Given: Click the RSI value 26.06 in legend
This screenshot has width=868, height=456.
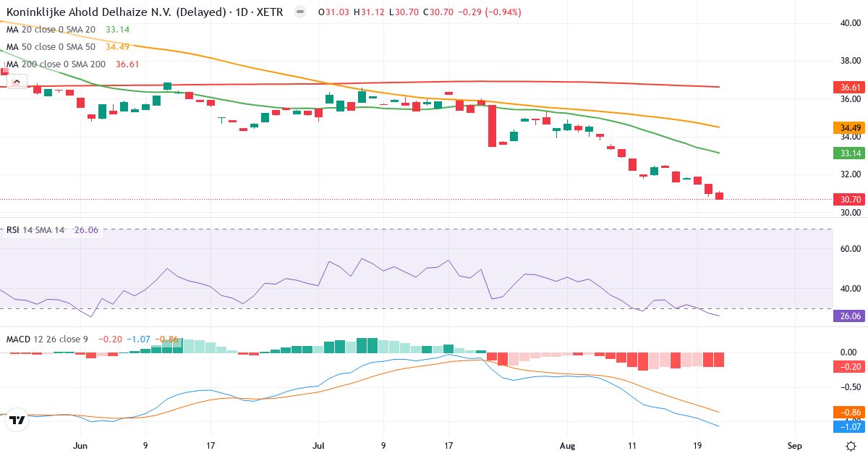Looking at the screenshot, I should pyautogui.click(x=87, y=229).
